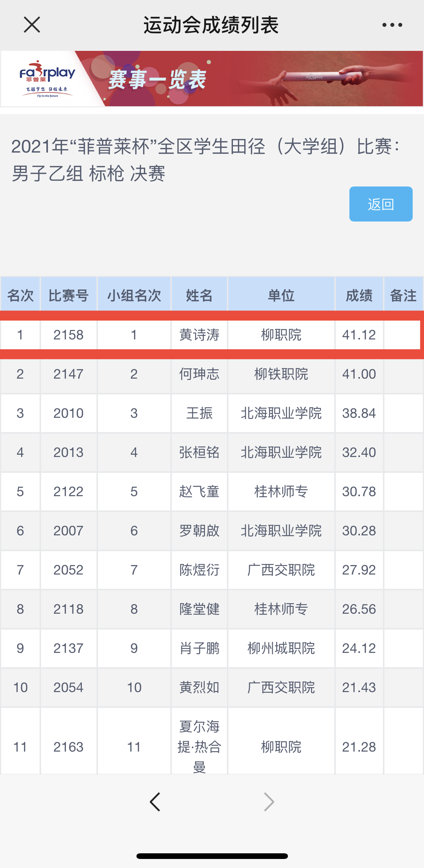Close the page with the X icon

pyautogui.click(x=32, y=25)
